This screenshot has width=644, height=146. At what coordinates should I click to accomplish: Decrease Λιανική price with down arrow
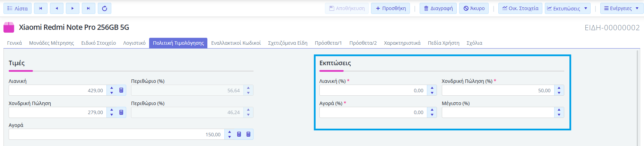[x=112, y=93]
